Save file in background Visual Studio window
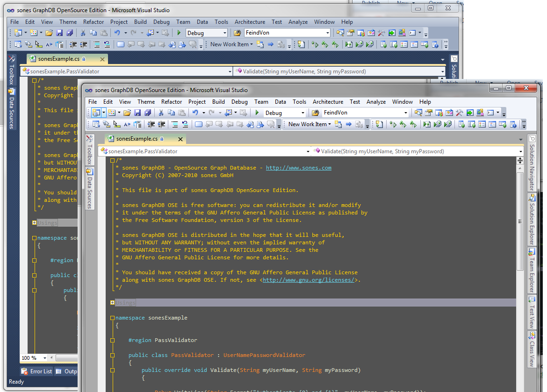Screen dimensions: 547x392 coord(59,33)
